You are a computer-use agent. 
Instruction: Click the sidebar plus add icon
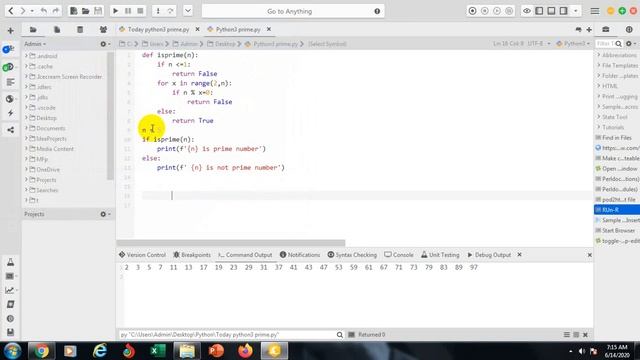point(11,31)
